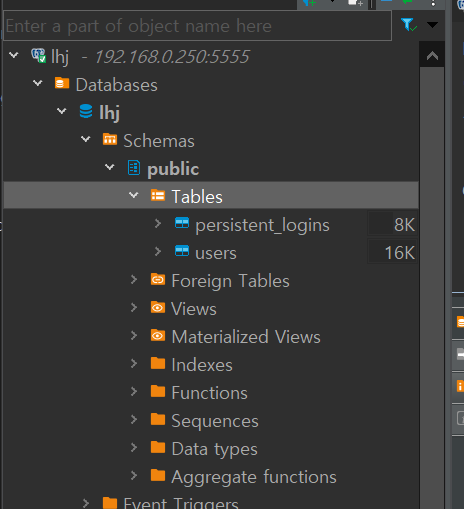
Task: Click the public schema icon
Action: pyautogui.click(x=134, y=168)
